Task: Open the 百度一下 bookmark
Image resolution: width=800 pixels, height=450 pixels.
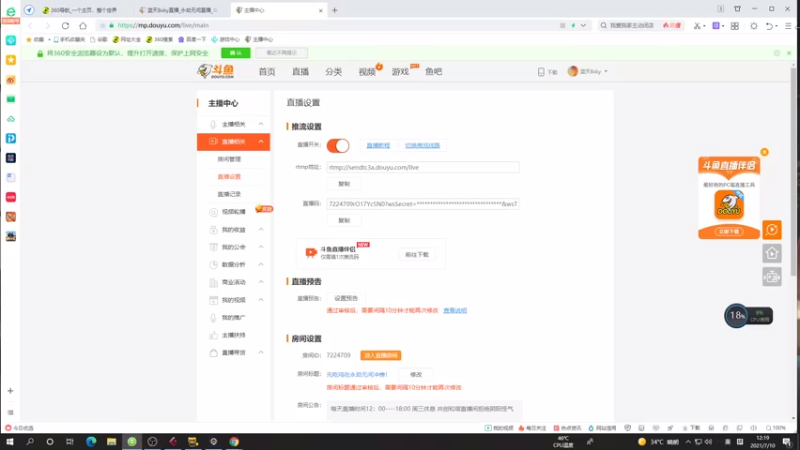Action: tap(192, 39)
